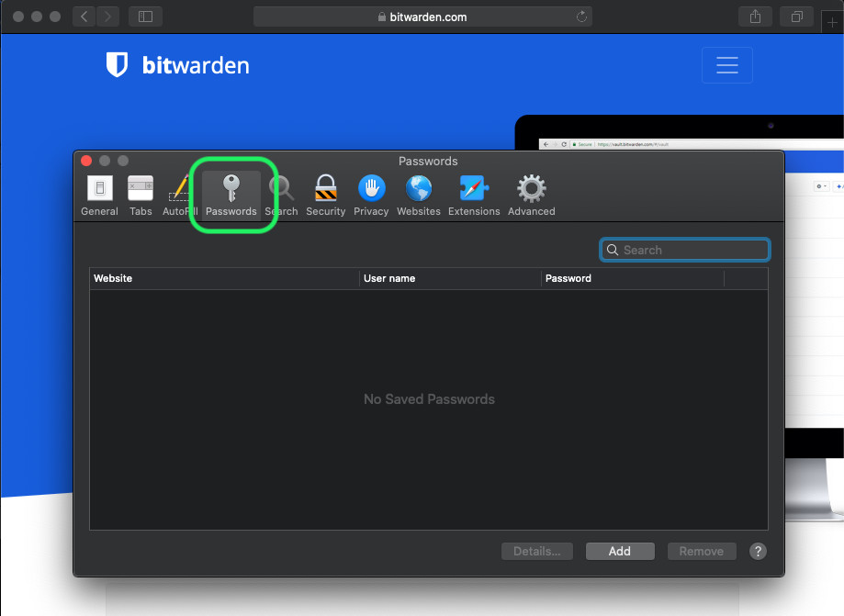The image size is (844, 616).
Task: Open the Security padlock preferences
Action: point(325,196)
